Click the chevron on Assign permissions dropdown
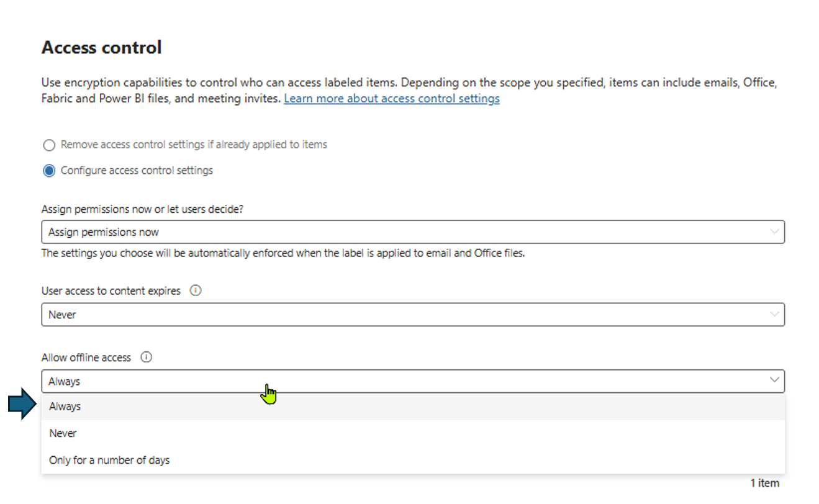Viewport: 819px width, 504px height. 774,232
